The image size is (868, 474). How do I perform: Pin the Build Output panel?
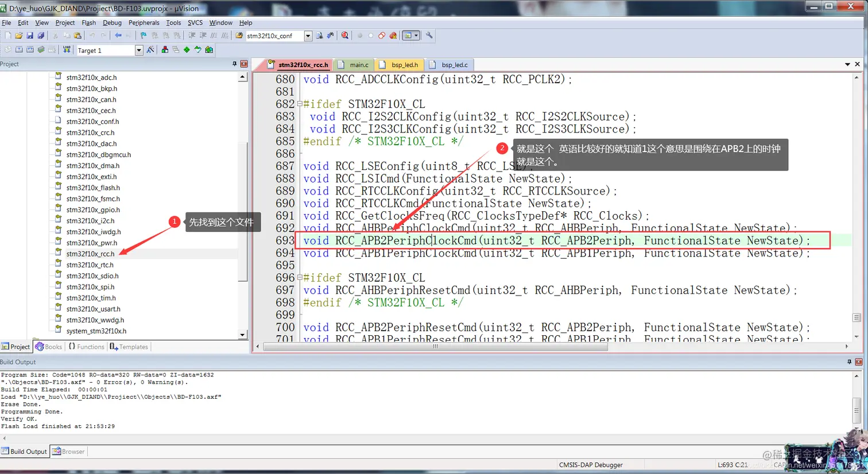849,362
